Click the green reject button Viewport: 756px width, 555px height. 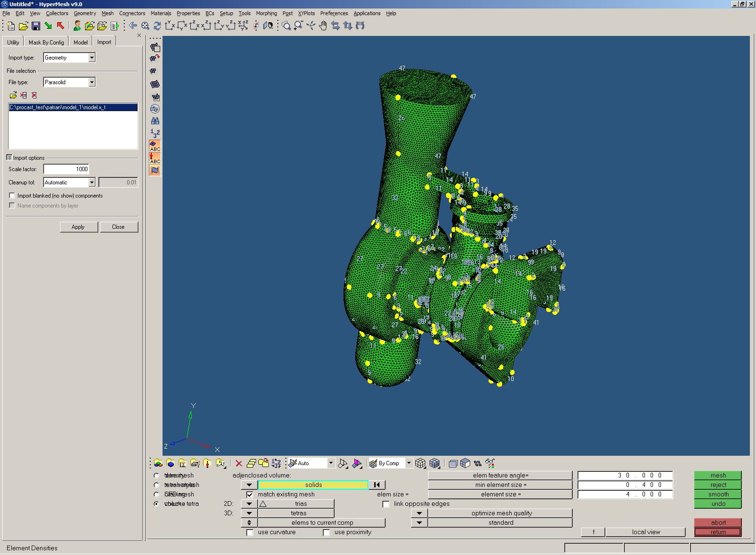[x=718, y=485]
